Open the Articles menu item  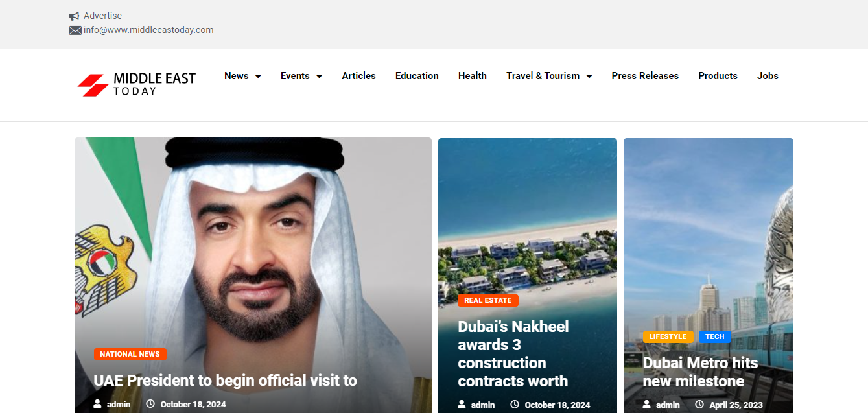358,76
